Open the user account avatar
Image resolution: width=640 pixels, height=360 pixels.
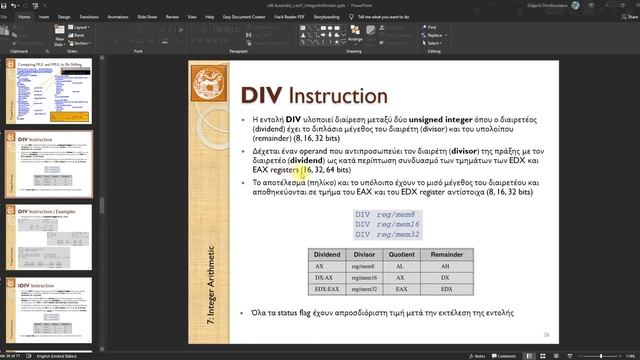point(576,5)
